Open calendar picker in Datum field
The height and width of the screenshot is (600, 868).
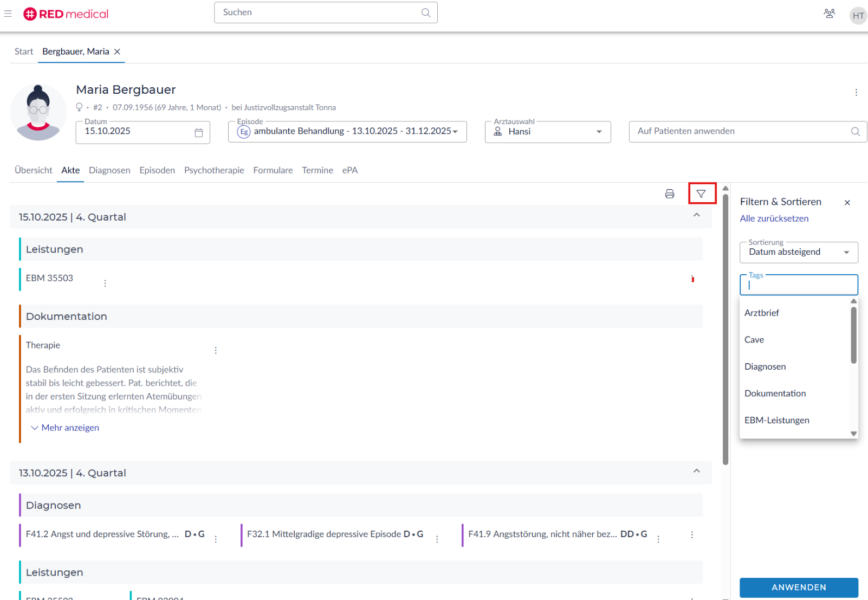coord(199,133)
